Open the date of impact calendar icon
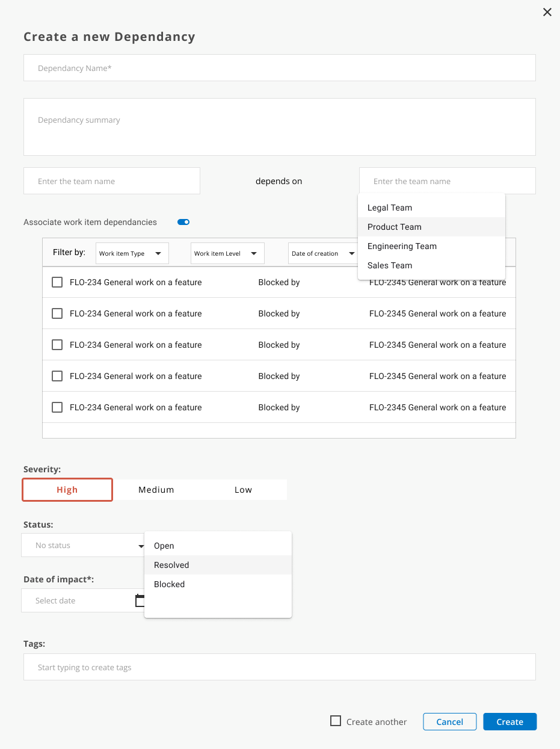The height and width of the screenshot is (749, 560). point(140,600)
